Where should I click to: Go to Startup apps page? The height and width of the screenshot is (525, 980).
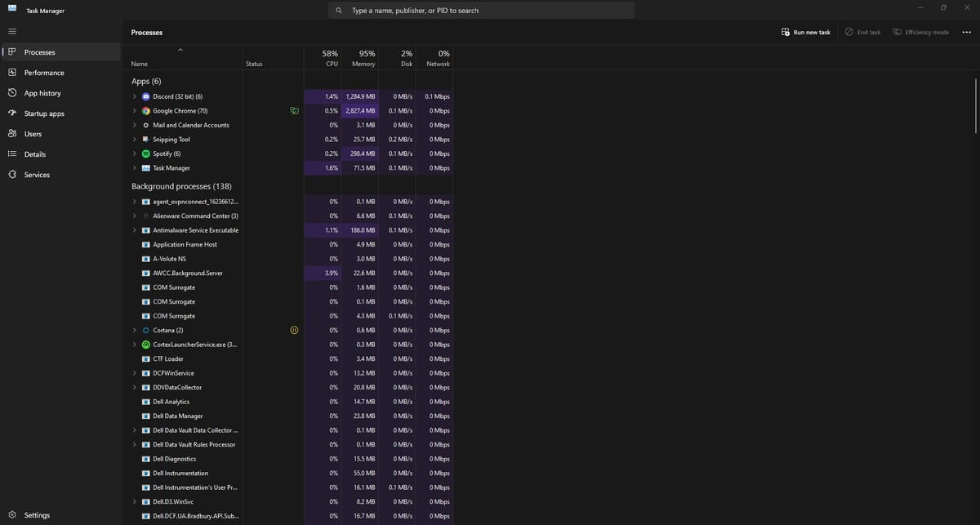click(x=43, y=113)
